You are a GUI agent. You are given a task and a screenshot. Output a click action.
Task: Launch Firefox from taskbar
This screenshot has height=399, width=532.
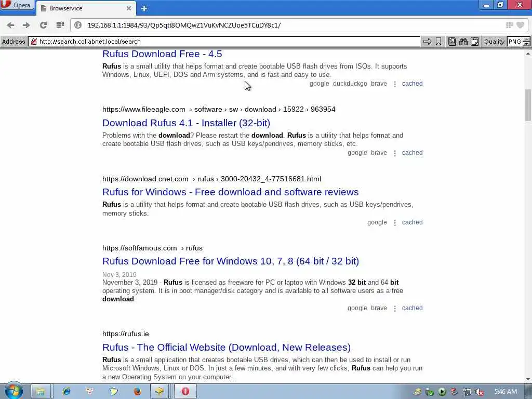click(137, 392)
